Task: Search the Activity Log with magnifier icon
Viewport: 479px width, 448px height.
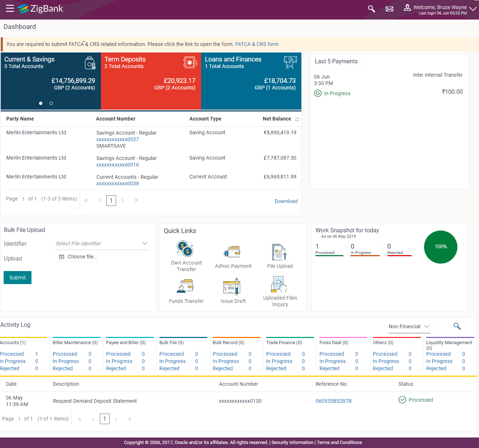Action: point(457,326)
